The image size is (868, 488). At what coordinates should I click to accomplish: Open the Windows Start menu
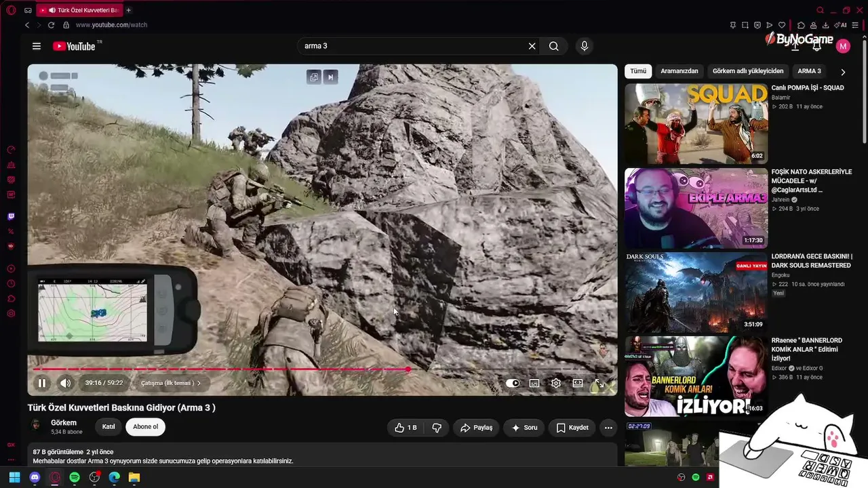14,477
